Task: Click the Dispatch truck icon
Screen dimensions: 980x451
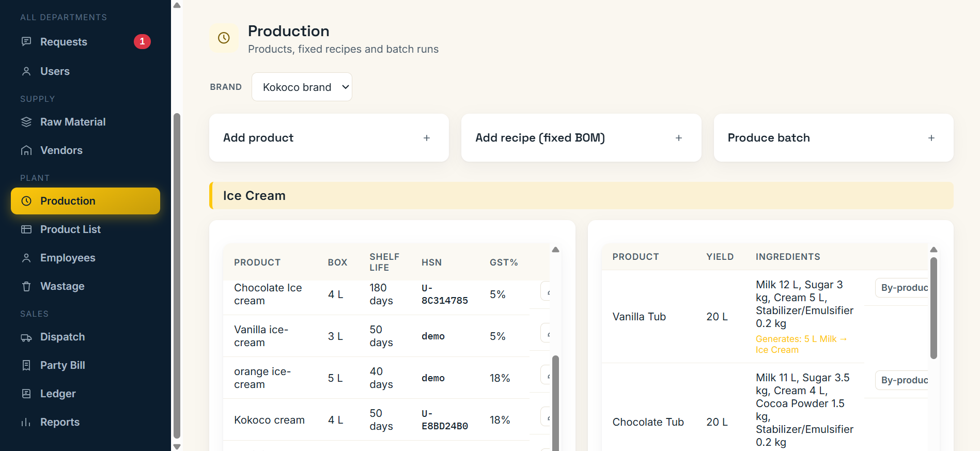Action: (x=26, y=337)
